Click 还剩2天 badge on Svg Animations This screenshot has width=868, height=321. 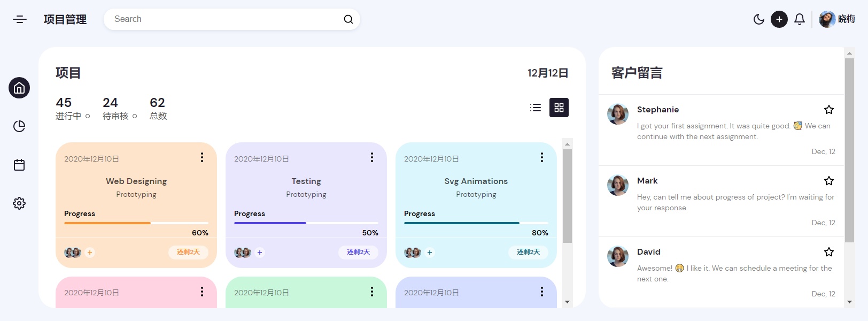pyautogui.click(x=528, y=252)
